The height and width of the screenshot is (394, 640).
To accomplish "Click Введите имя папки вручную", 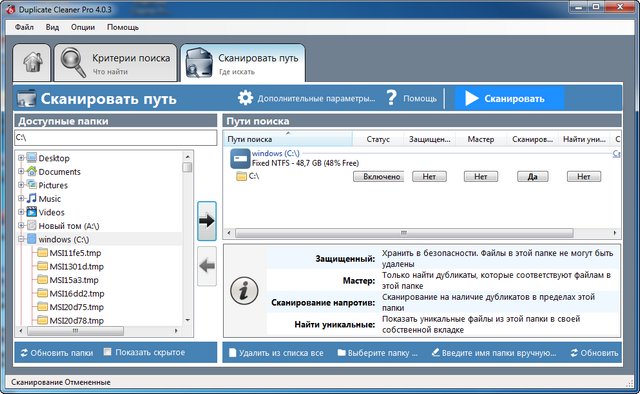I will [x=494, y=353].
